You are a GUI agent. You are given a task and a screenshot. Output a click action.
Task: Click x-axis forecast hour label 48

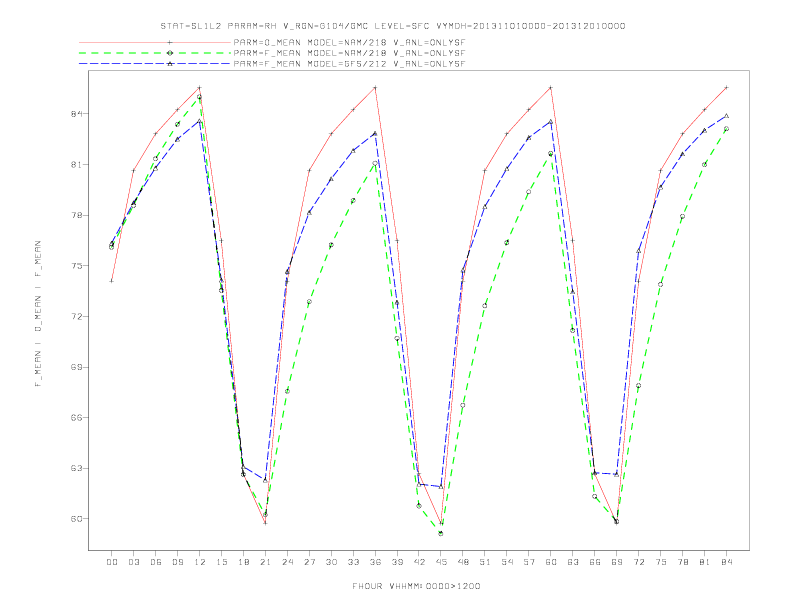[x=463, y=562]
